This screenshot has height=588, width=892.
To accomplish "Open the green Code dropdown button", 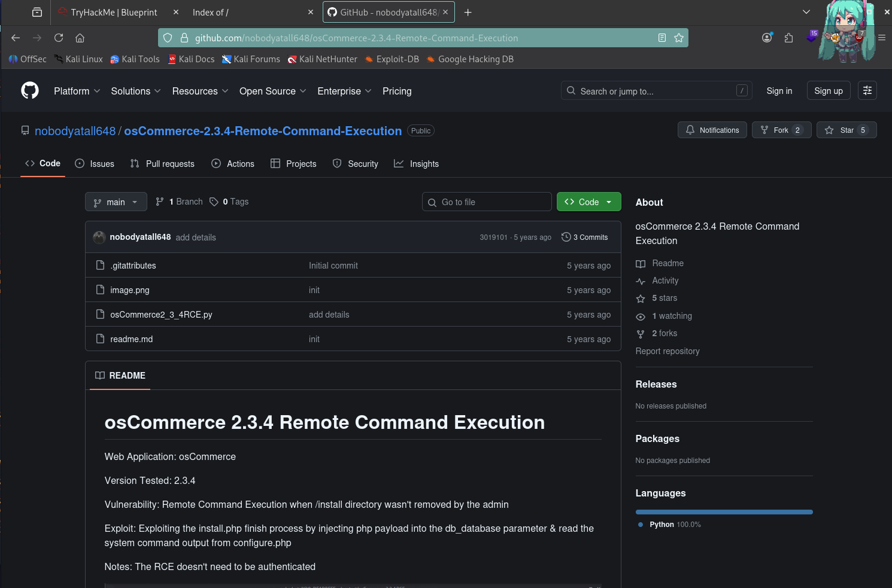I will [588, 202].
